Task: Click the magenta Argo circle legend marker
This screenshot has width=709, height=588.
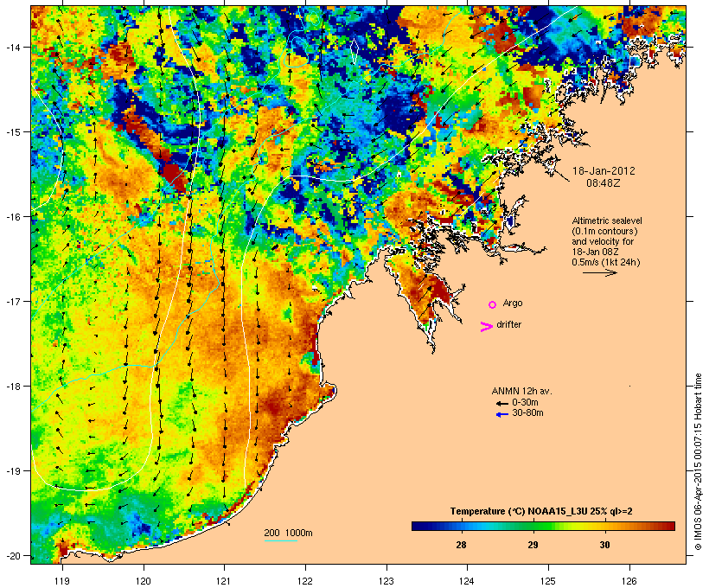Action: [x=493, y=304]
